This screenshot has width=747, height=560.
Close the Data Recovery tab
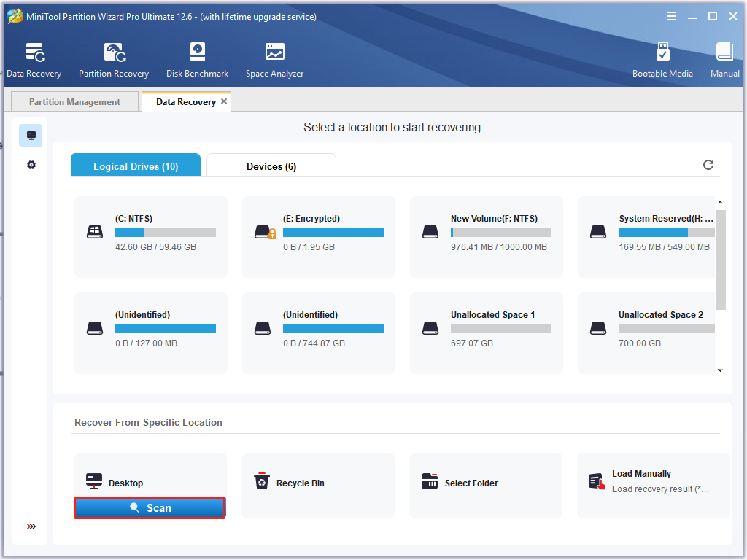point(224,101)
